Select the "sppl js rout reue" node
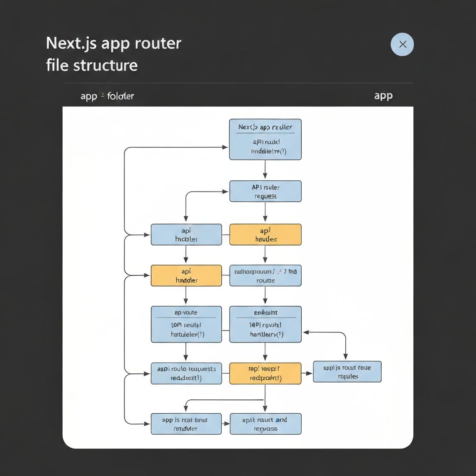Viewport: 476px width, 476px height. pos(347,371)
